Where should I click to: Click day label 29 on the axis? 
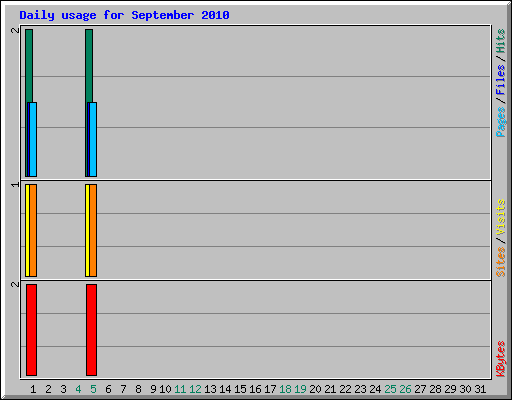[x=450, y=389]
